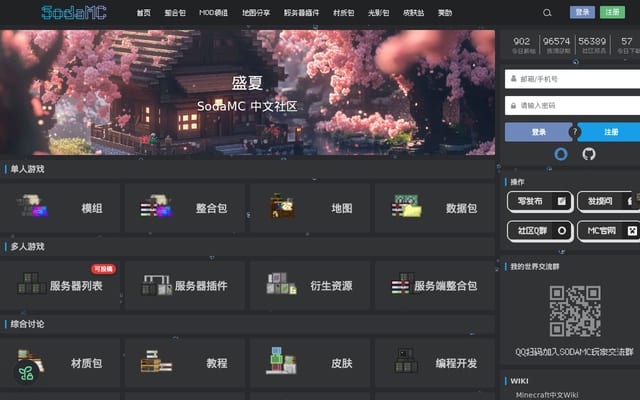Click the 单人游戏 section heading
Screen dimensions: 640x400
coord(27,169)
